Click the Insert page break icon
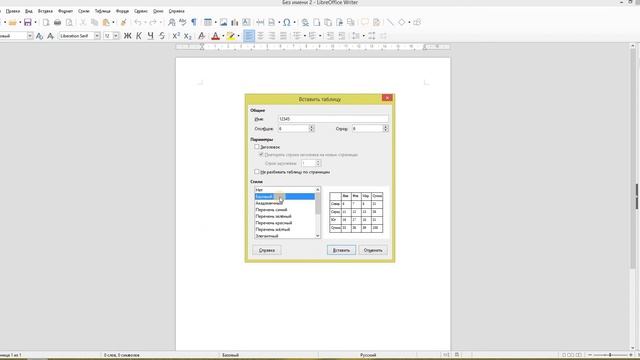The height and width of the screenshot is (360, 640). (260, 22)
